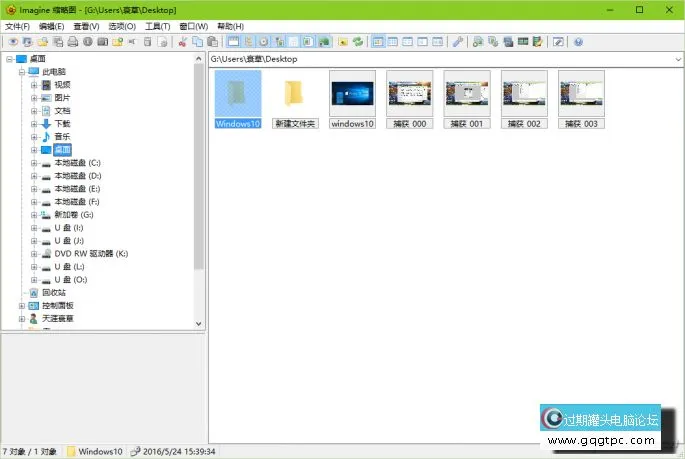Viewport: 685px width, 459px height.
Task: Click the blue help question icon
Action: click(578, 42)
